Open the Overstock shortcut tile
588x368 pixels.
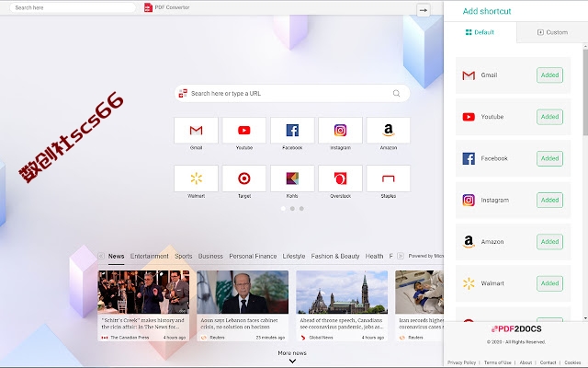point(340,178)
